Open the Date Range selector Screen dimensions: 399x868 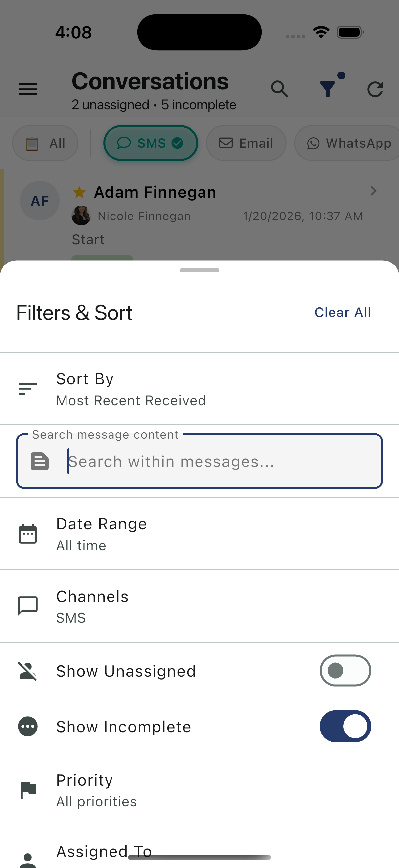101,534
